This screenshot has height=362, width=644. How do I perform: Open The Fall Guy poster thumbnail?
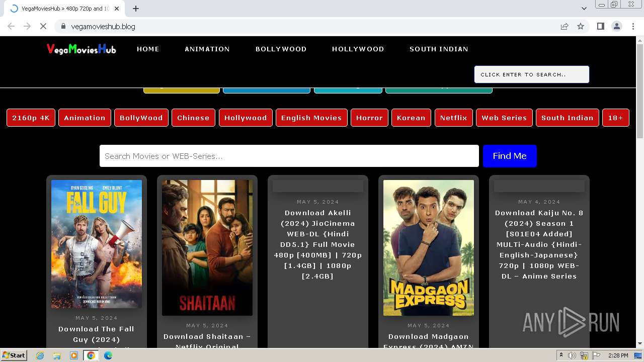tap(97, 244)
